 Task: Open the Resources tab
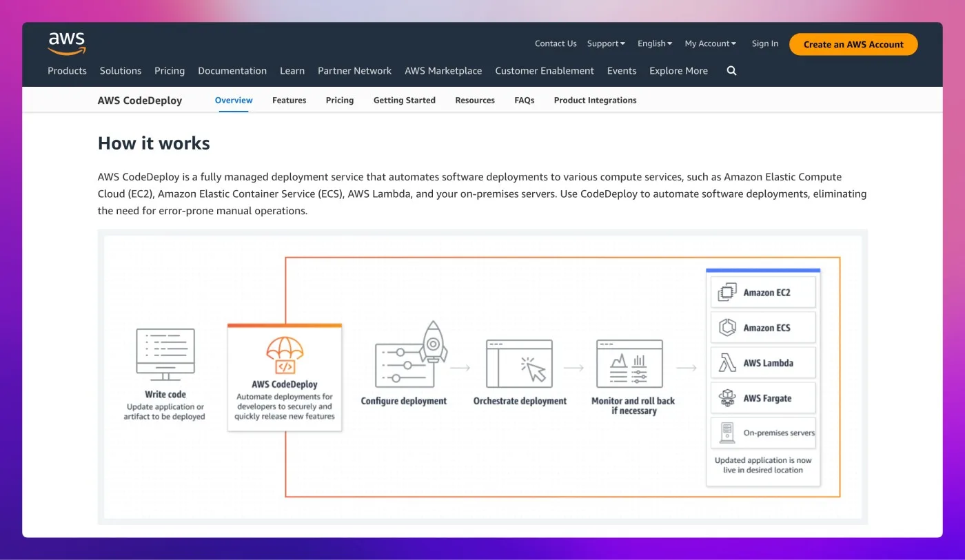point(475,101)
